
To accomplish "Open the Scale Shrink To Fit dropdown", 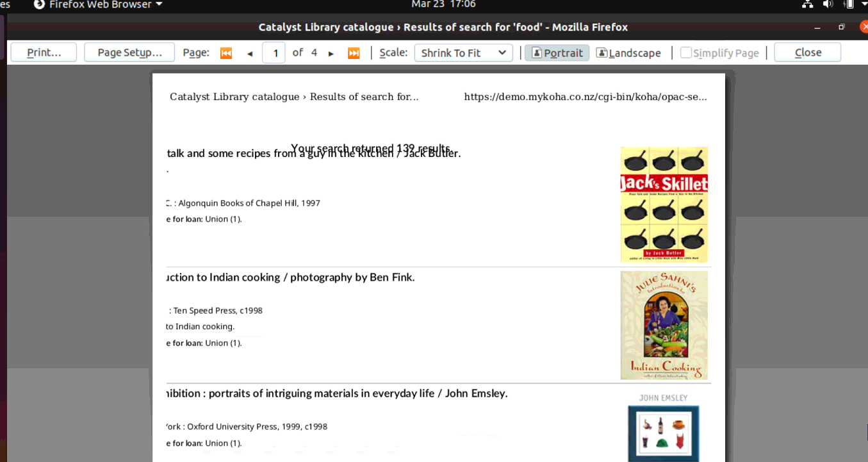I will 463,53.
